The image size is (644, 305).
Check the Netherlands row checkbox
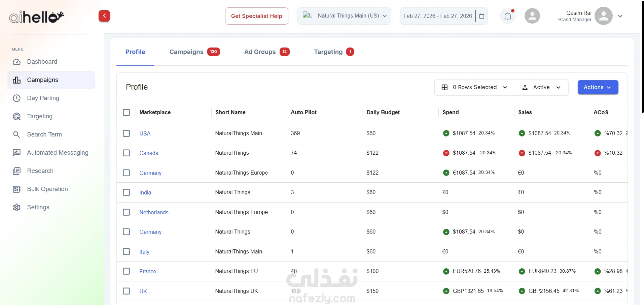[127, 212]
